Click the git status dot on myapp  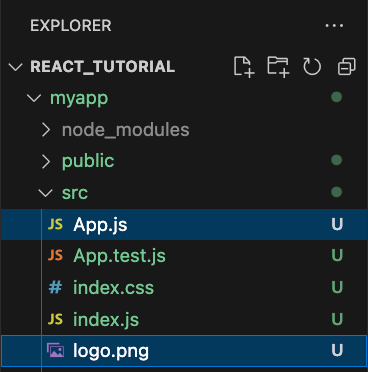click(x=337, y=97)
